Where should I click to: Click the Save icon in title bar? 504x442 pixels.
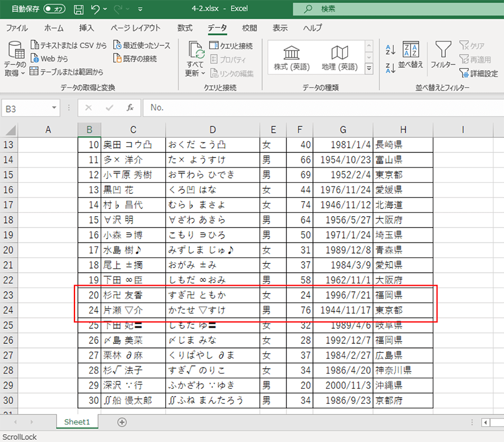[x=79, y=9]
